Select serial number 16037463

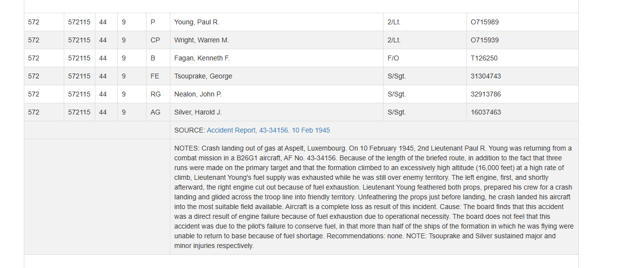click(485, 112)
